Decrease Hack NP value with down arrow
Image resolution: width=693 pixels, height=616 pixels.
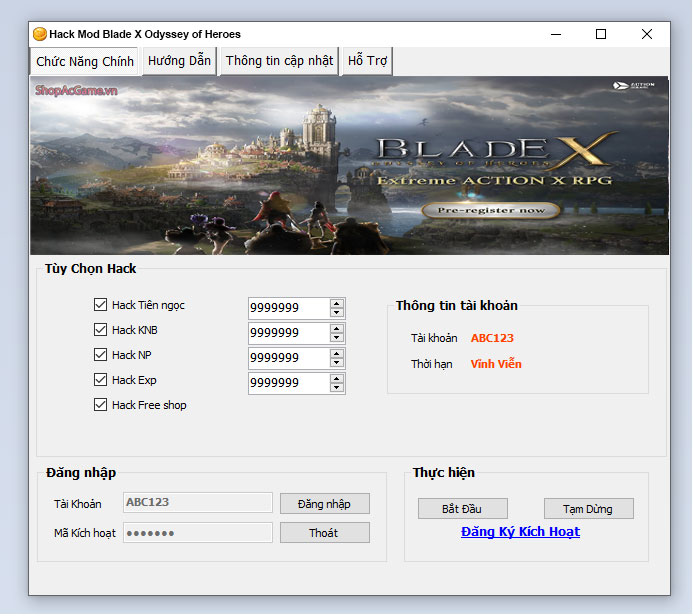337,362
